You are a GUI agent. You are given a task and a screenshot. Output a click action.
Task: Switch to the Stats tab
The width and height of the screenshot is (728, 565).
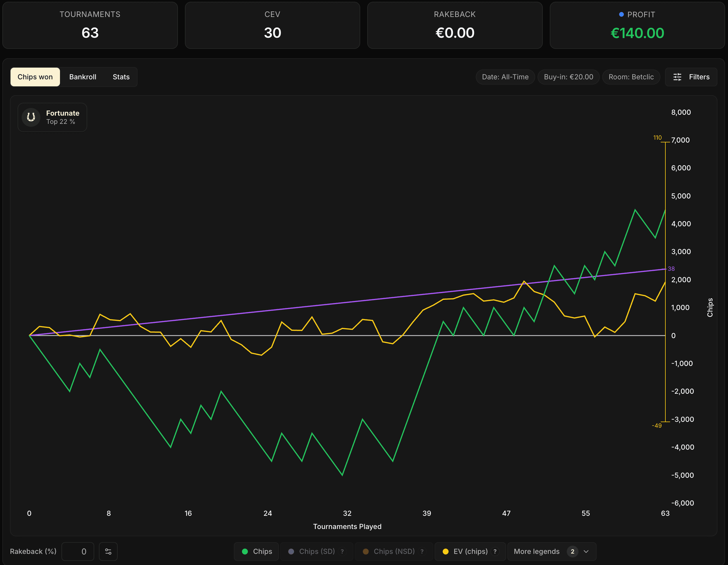tap(121, 77)
